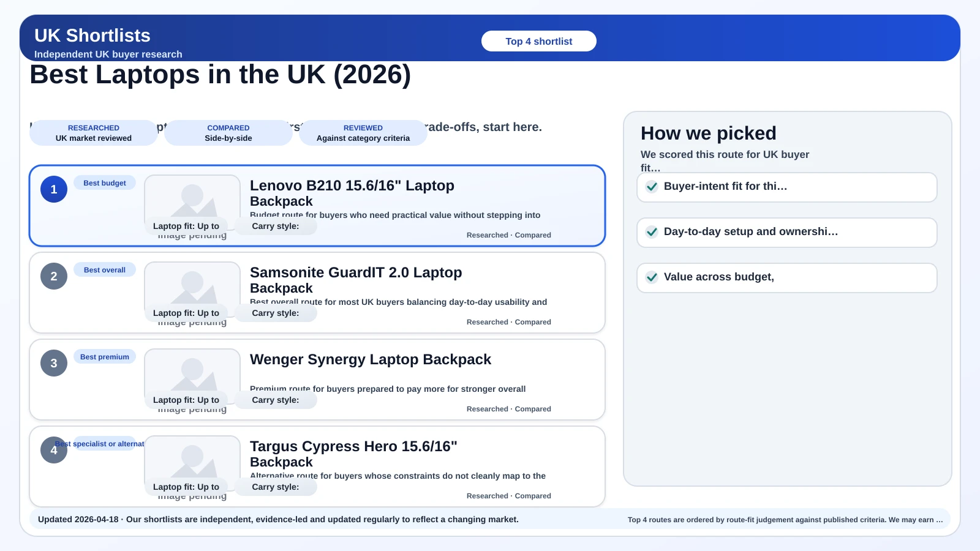Open the Samsonite GuardIT 2.0 Laptop Backpack title
980x551 pixels.
[x=356, y=280]
